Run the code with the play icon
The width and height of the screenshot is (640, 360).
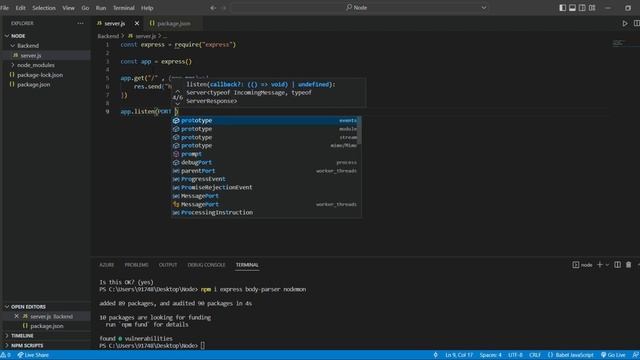625,24
